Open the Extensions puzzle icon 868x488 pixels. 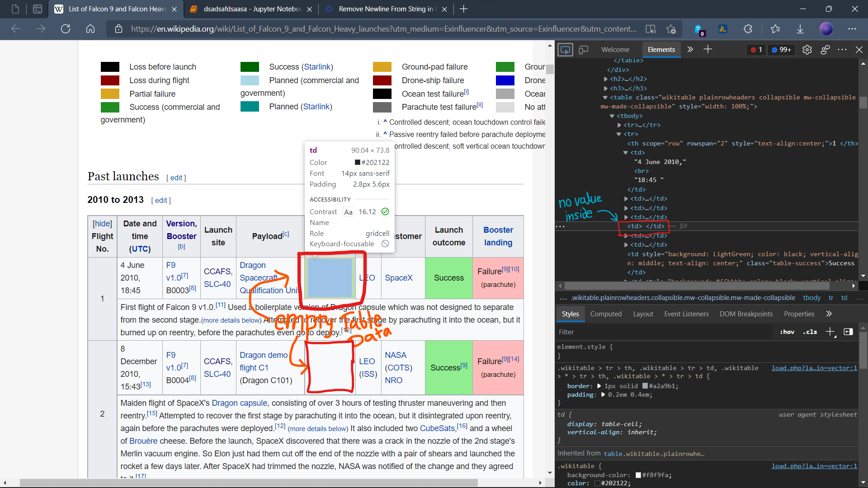(x=748, y=29)
